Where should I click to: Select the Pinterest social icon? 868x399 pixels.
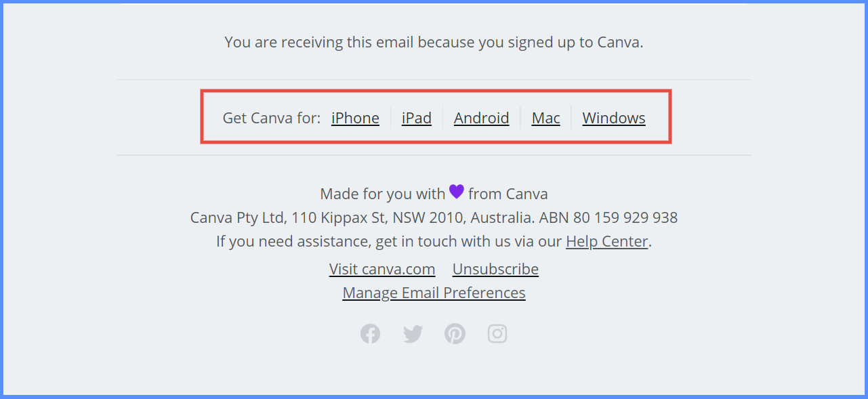click(455, 333)
